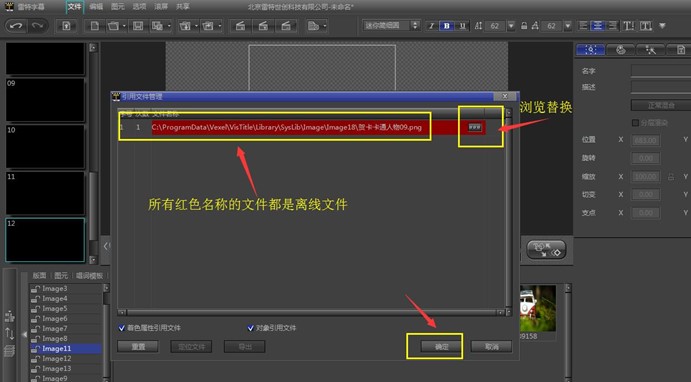Open the open-folder dropdown arrow

coord(124,26)
